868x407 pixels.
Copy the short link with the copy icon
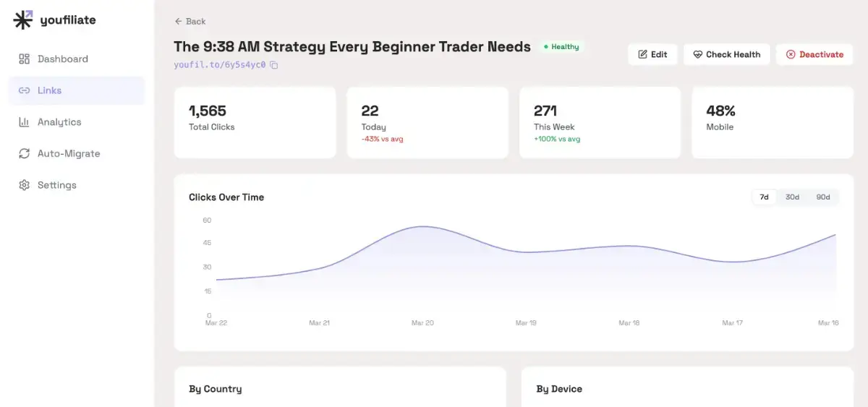274,65
